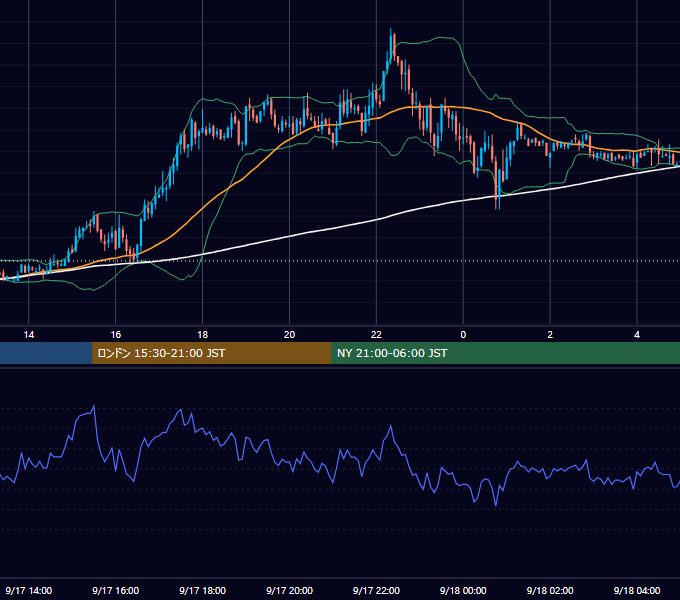Select the ロンドン 15:30-21:00 JST session band

[x=212, y=353]
